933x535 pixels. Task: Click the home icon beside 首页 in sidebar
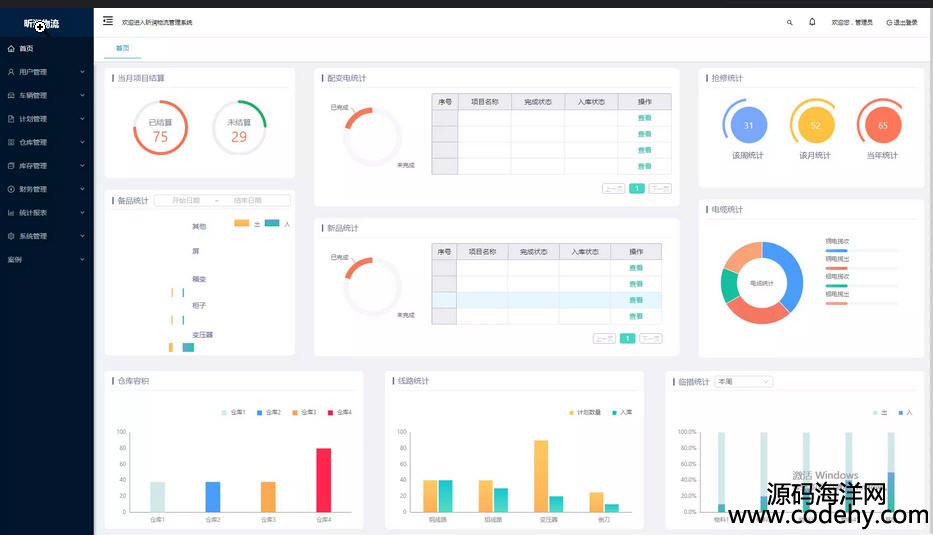pos(11,48)
